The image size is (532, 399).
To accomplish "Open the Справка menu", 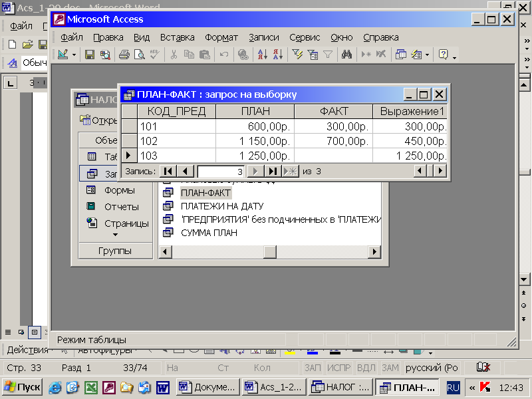I will [380, 37].
